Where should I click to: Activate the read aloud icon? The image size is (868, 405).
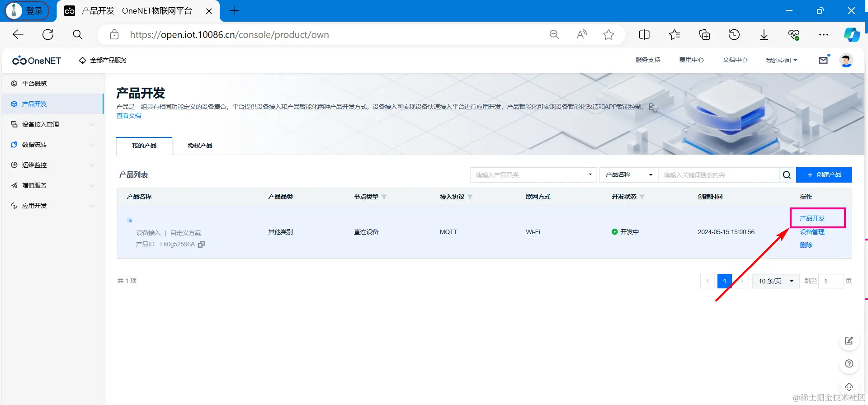pos(582,34)
